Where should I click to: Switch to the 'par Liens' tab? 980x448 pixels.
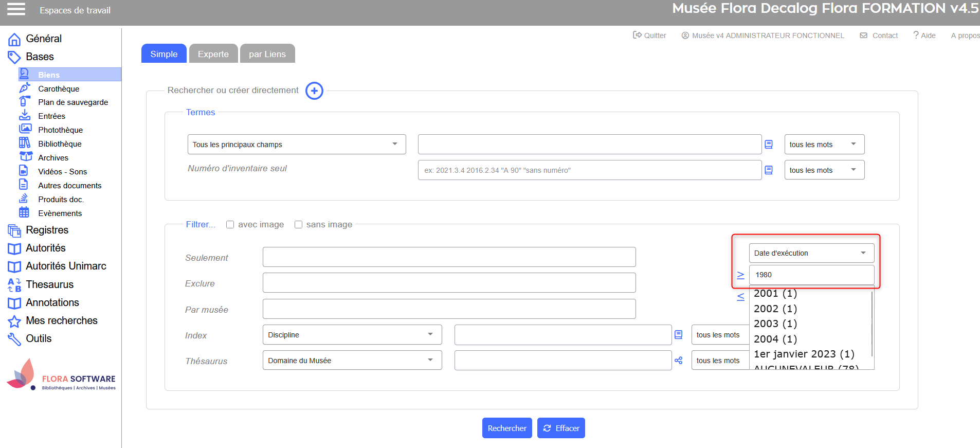(x=267, y=54)
